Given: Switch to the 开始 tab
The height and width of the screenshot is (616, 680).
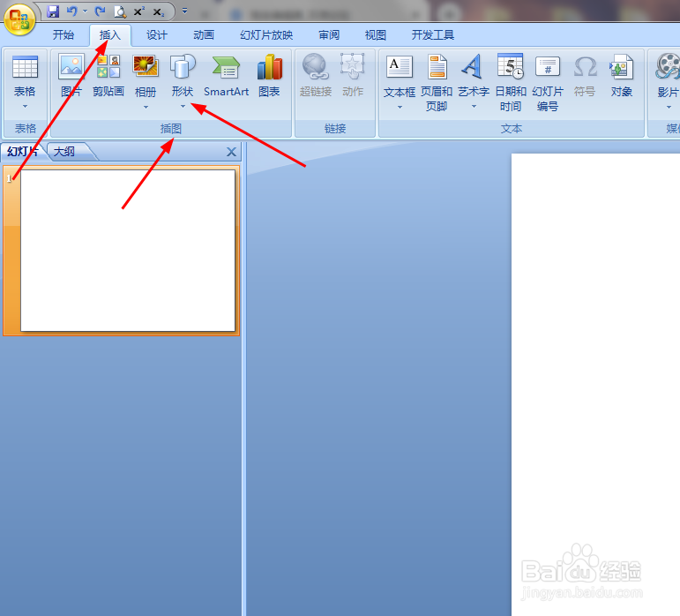Looking at the screenshot, I should [64, 34].
